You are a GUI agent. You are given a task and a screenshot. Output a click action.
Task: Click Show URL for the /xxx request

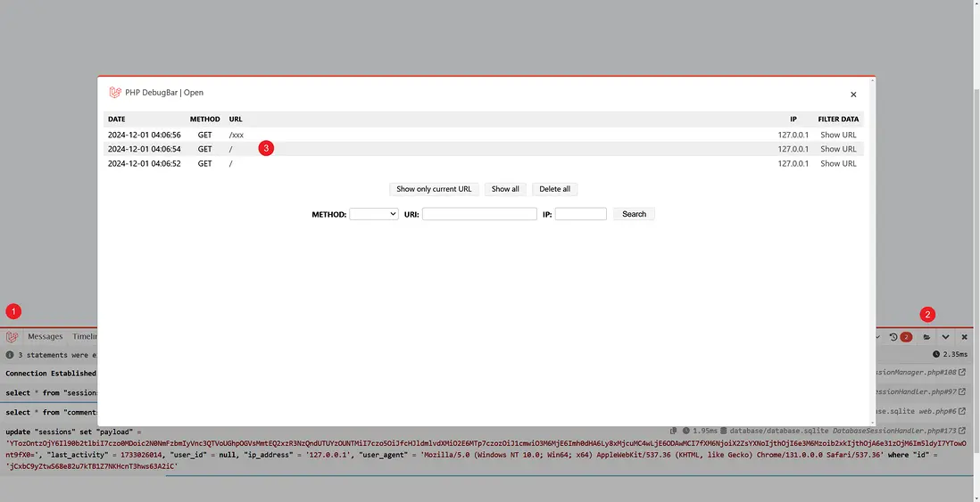point(838,135)
